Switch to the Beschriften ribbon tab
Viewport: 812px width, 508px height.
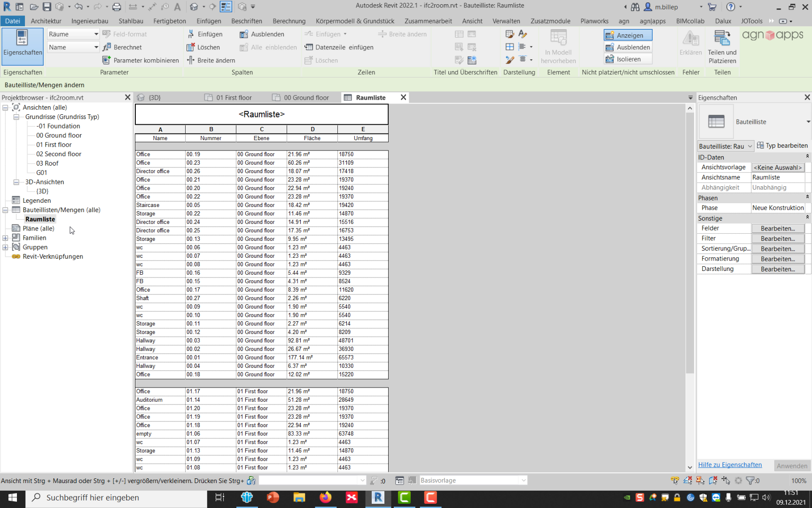coord(247,21)
